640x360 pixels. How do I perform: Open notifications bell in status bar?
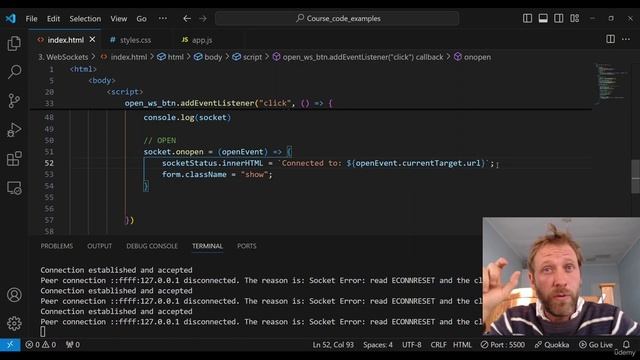click(626, 345)
